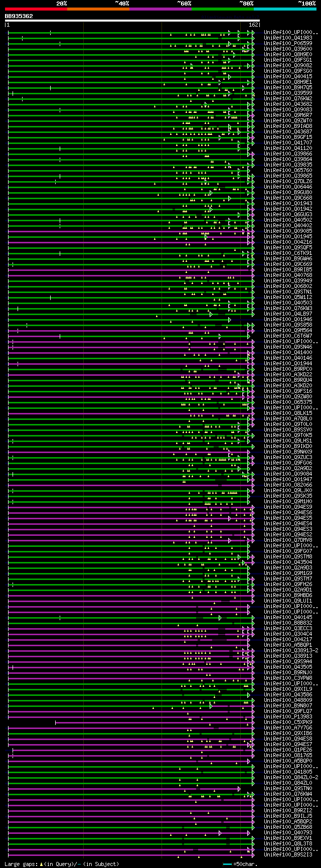Follow the UniRef100_Q9LJK0 link
Screen dimensions: 321x868
point(288,490)
